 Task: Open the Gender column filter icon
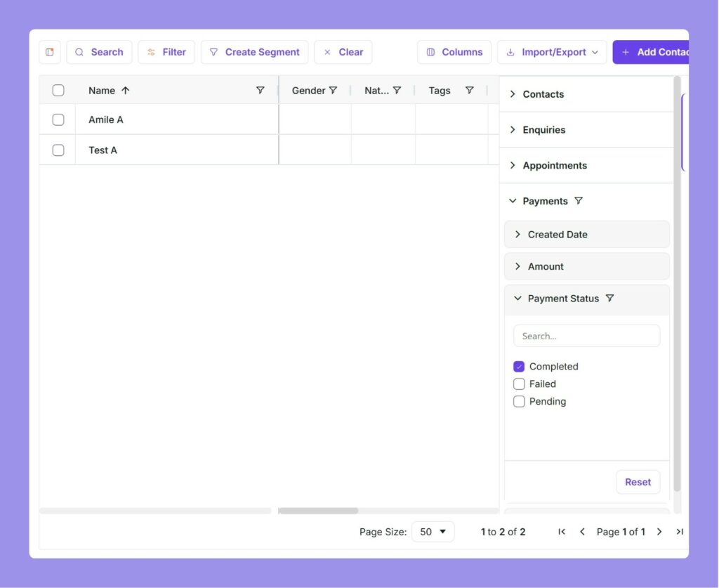pos(334,90)
